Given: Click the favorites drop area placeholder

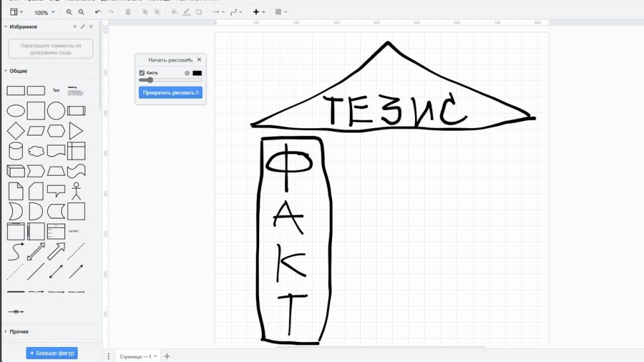Looking at the screenshot, I should (x=51, y=49).
